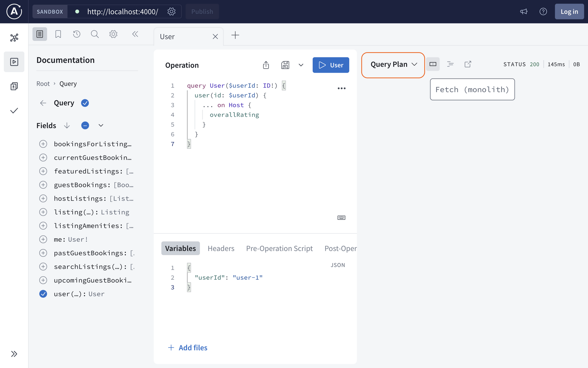Select the Explorer play icon in sidebar
588x368 pixels.
click(14, 62)
